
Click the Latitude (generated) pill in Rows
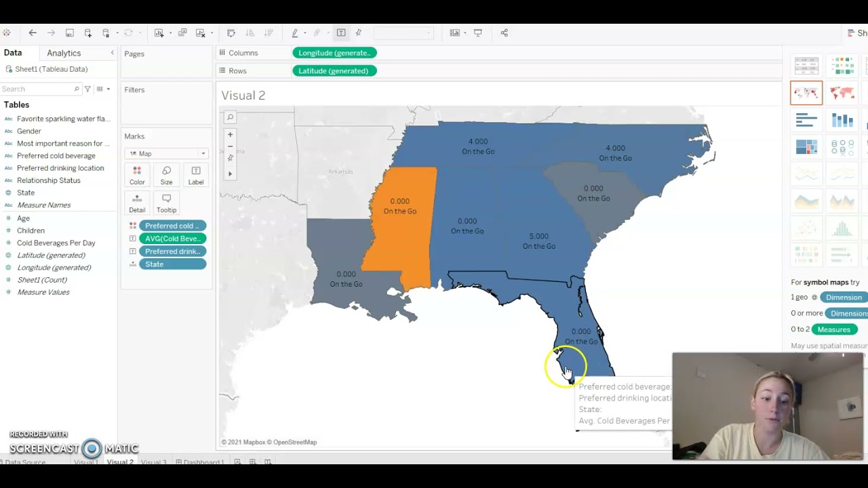coord(334,70)
